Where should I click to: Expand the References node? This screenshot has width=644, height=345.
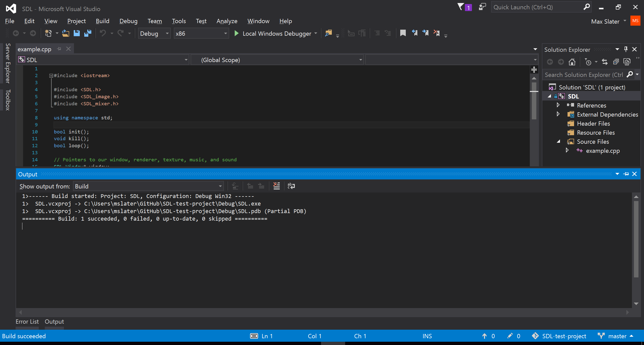[558, 105]
